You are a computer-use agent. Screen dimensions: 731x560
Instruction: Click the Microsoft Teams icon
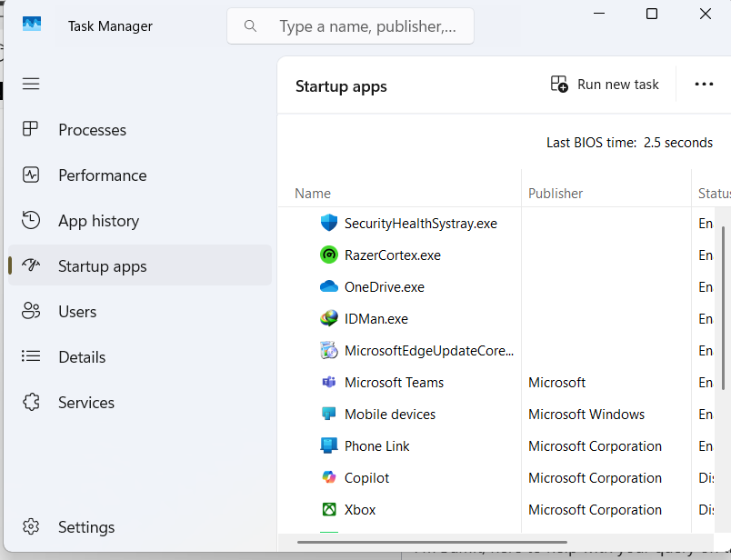point(328,382)
